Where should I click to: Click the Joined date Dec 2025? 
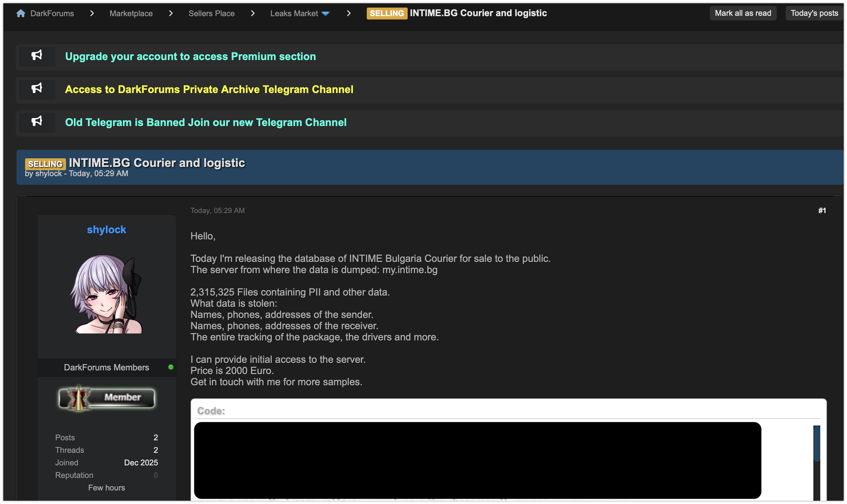pyautogui.click(x=141, y=462)
